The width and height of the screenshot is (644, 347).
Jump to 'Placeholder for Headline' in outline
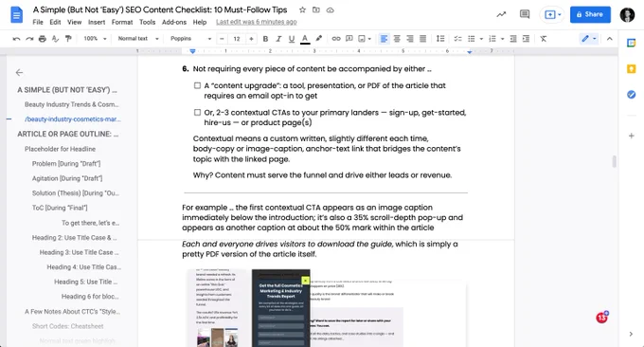60,149
